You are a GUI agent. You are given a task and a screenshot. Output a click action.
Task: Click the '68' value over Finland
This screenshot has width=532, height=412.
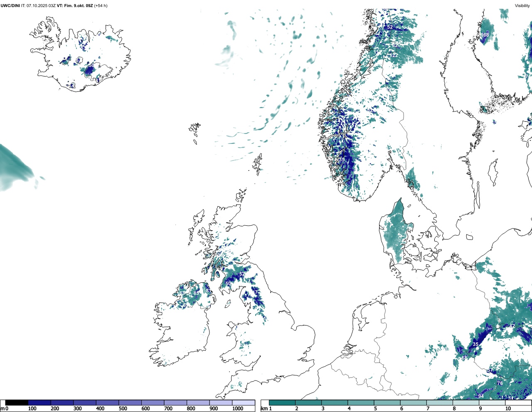(486, 35)
